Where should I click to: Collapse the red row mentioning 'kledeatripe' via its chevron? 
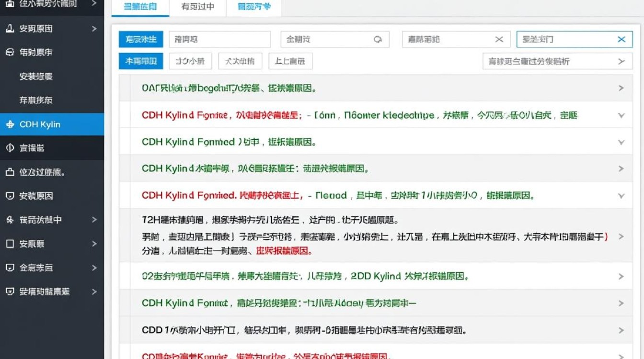tap(621, 115)
